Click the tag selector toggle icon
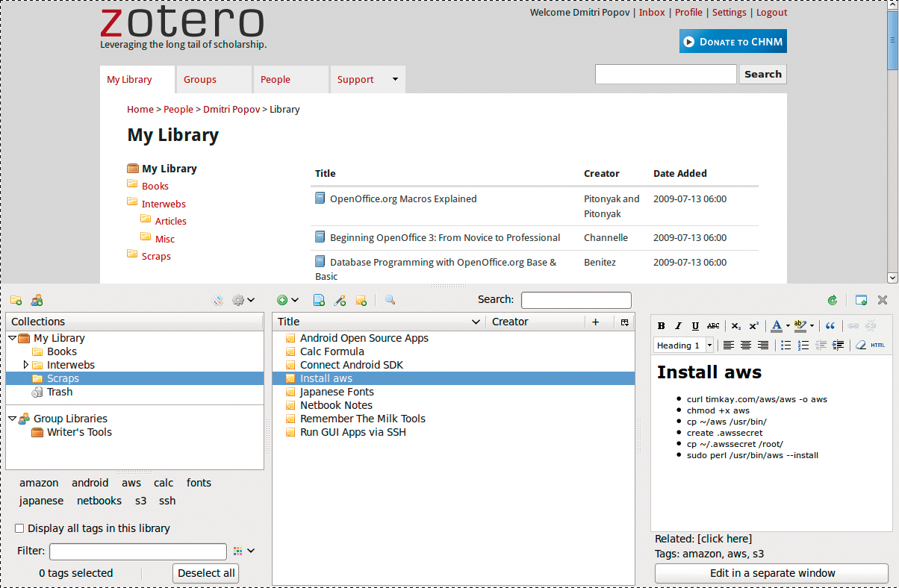Viewport: 899px width, 588px height. pos(217,300)
